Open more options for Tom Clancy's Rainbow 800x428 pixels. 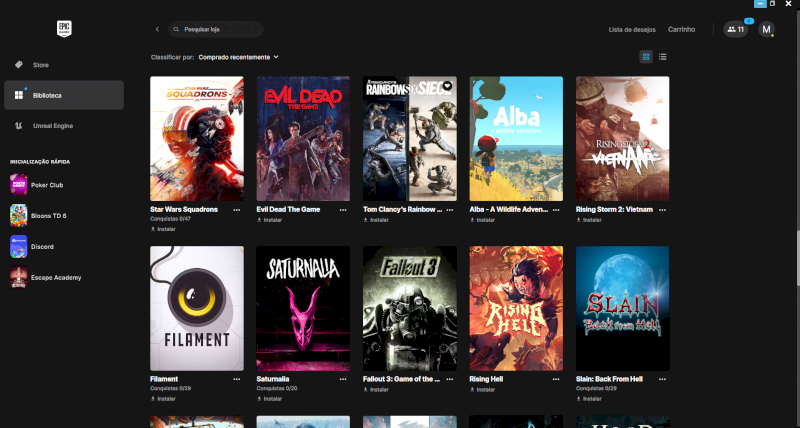(x=449, y=210)
